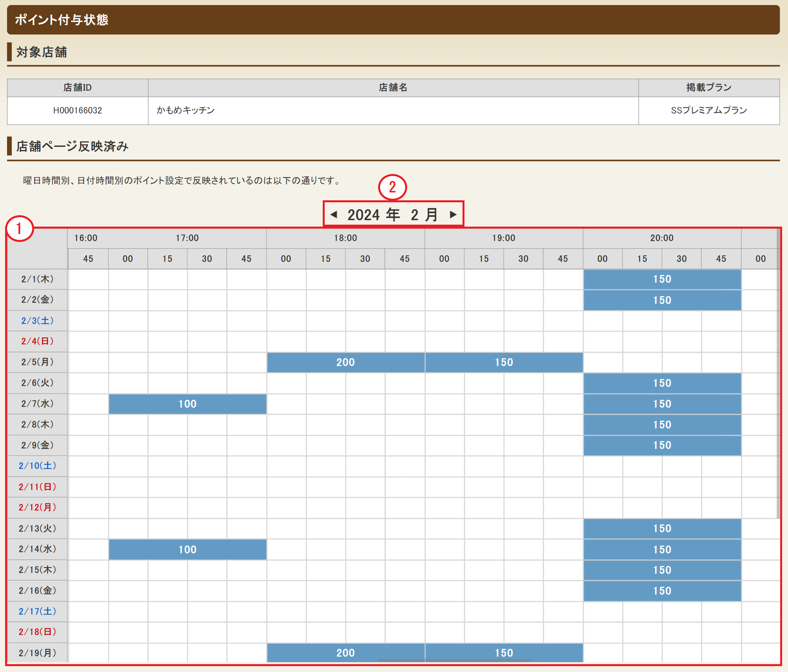Viewport: 788px width, 672px height.
Task: Click the 2/19(月) date row label
Action: [37, 653]
